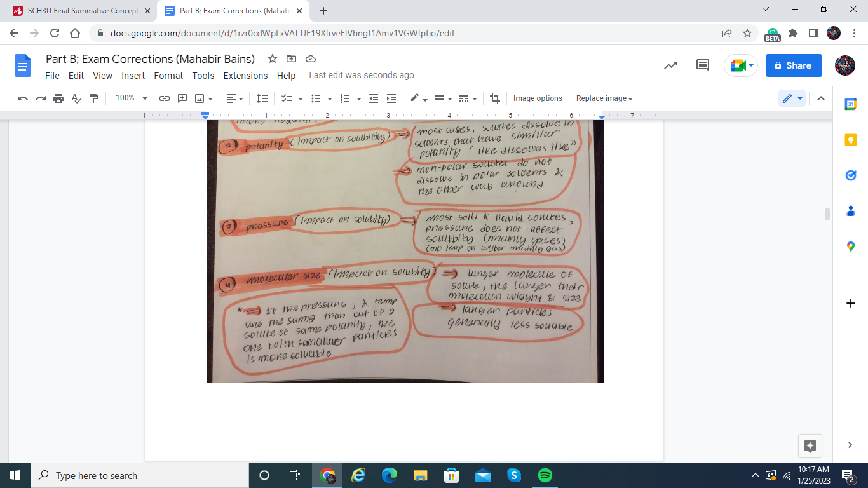Click the address bar URL
This screenshot has height=488, width=868.
coord(283,33)
